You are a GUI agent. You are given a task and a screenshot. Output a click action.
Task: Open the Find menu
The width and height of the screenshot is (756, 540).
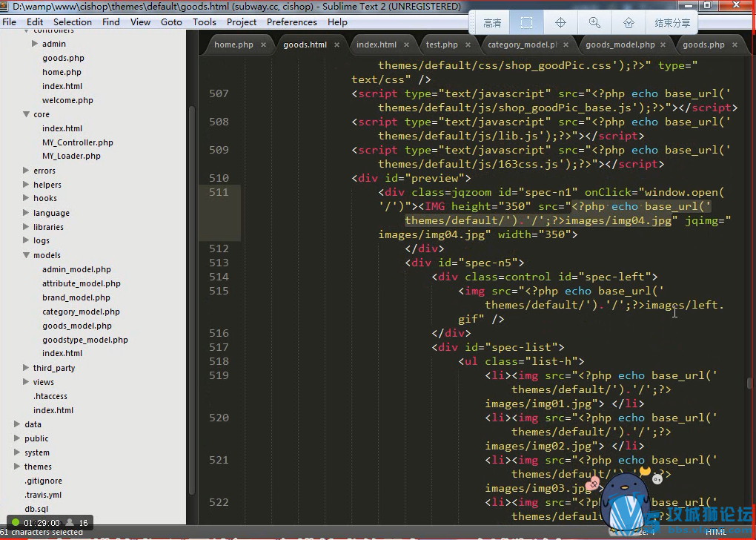[111, 22]
